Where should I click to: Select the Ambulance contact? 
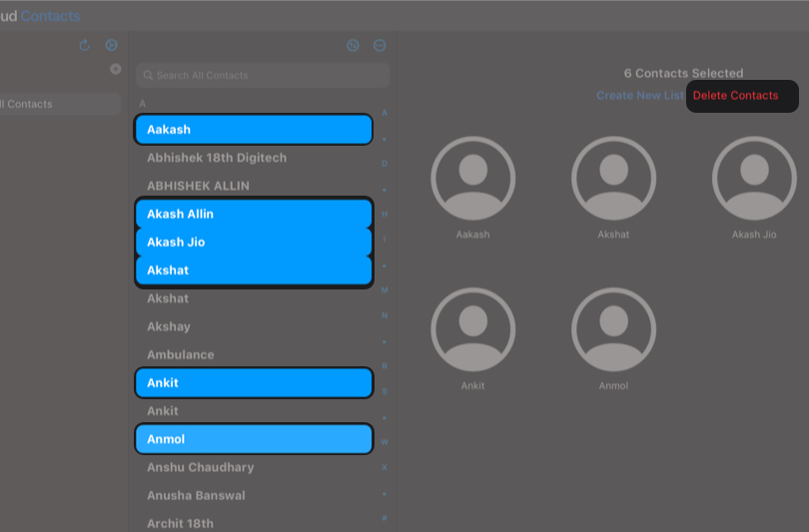coord(254,354)
